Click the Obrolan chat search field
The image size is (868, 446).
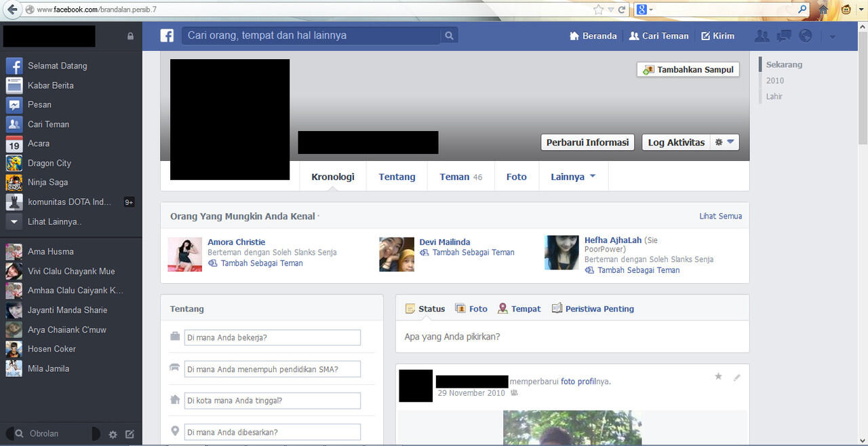tap(53, 434)
